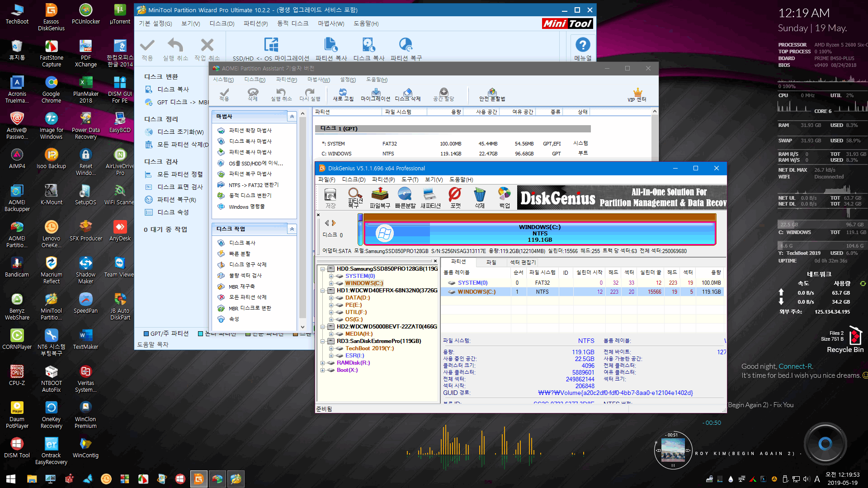Click MiniTool 디스크 표면 검사 option
The width and height of the screenshot is (868, 488).
pyautogui.click(x=180, y=187)
